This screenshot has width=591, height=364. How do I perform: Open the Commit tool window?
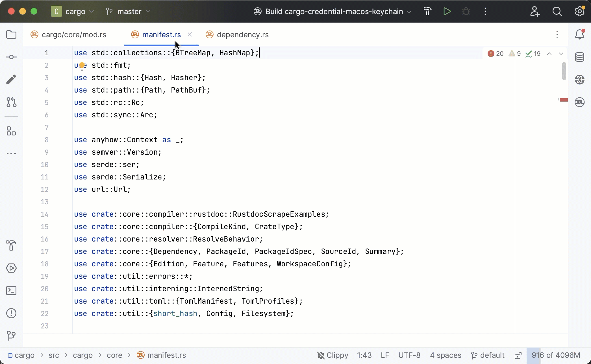(11, 57)
